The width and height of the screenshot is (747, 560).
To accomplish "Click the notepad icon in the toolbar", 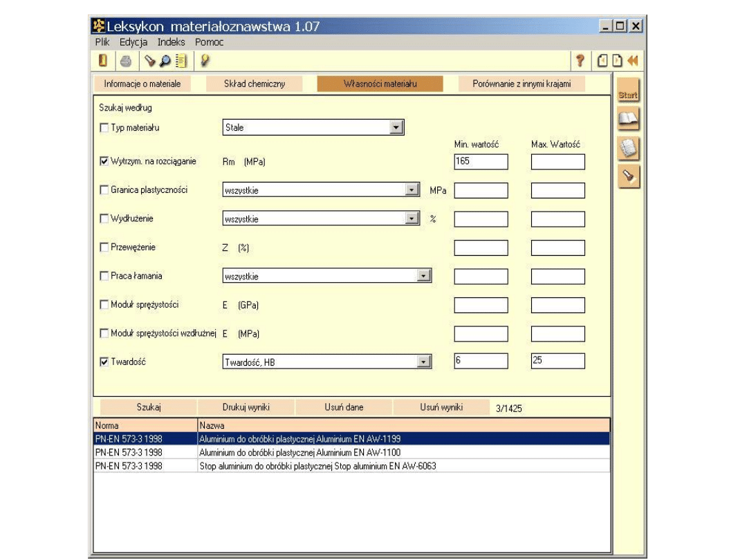I will [181, 61].
